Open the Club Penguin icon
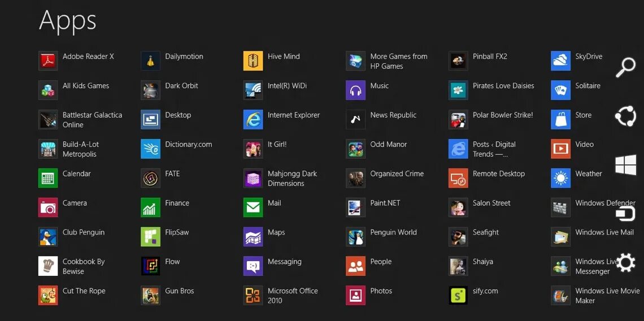644x321 pixels. pos(48,237)
